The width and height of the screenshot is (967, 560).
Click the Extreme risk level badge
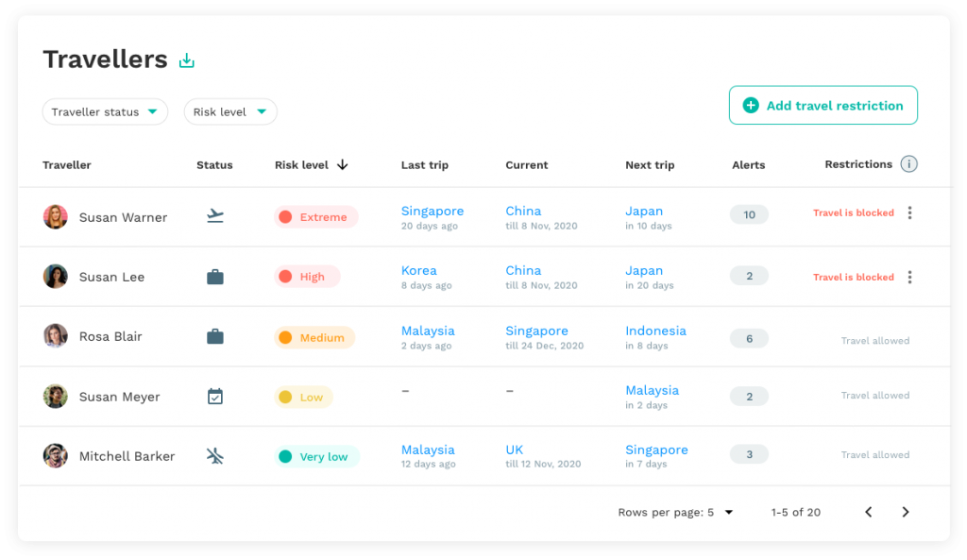[315, 217]
